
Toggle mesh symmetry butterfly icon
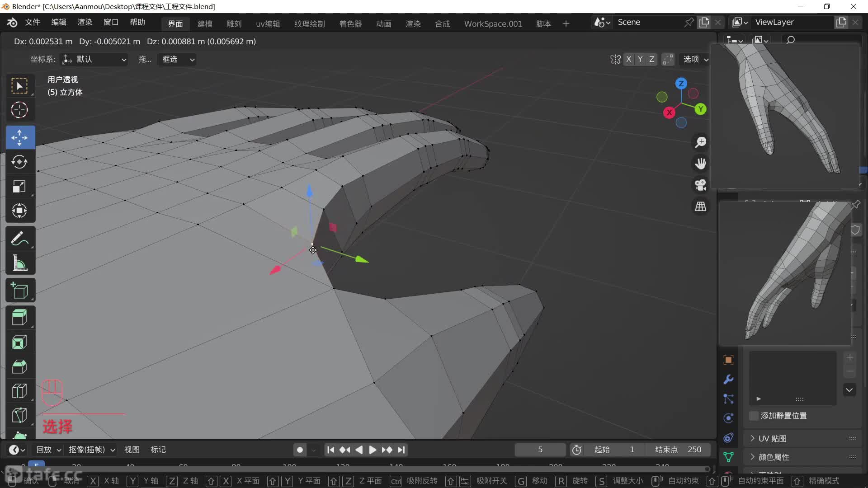615,59
